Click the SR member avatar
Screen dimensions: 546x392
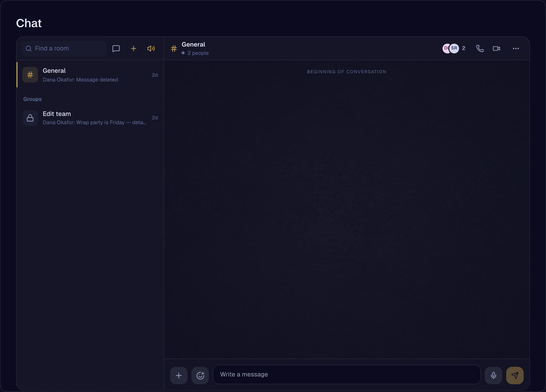tap(454, 48)
